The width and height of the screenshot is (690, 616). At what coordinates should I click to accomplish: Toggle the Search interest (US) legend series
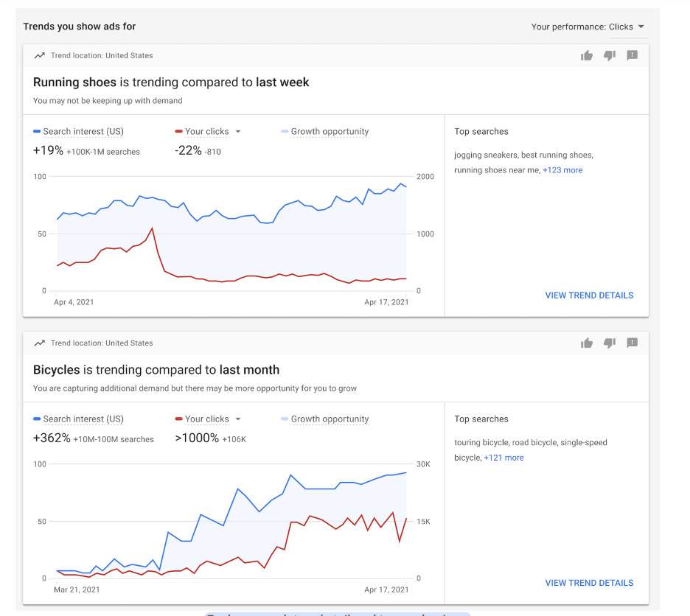[x=78, y=131]
